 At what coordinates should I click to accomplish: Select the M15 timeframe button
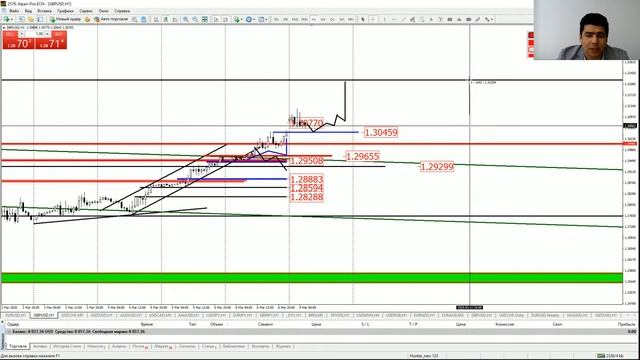pos(295,19)
